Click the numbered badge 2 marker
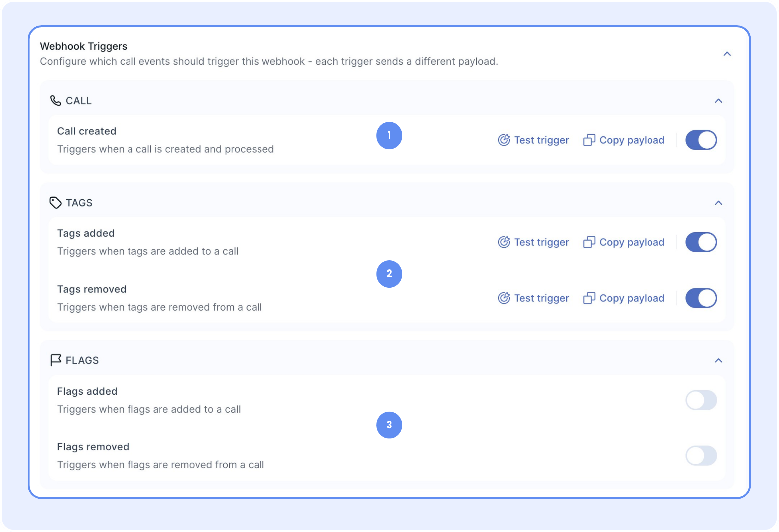This screenshot has width=779, height=532. [389, 274]
